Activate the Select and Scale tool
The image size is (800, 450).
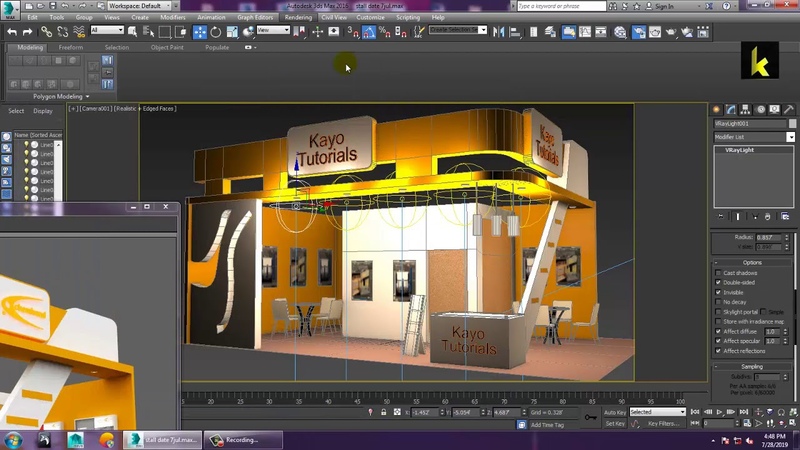[x=232, y=32]
